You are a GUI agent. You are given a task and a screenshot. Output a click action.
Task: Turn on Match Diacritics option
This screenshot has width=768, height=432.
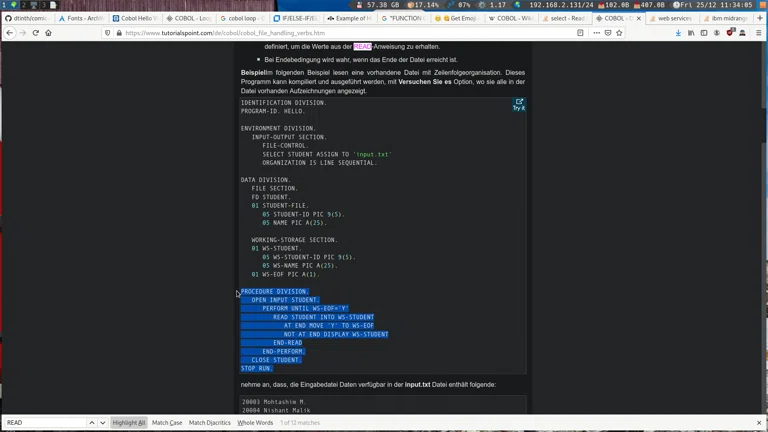tap(210, 423)
